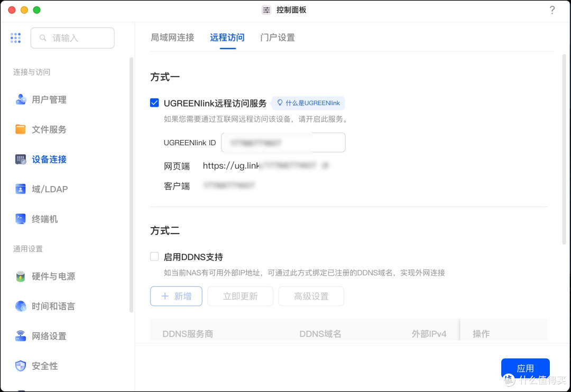Viewport: 571px width, 392px height.
Task: Click the DDNS域名 column header
Action: 320,334
